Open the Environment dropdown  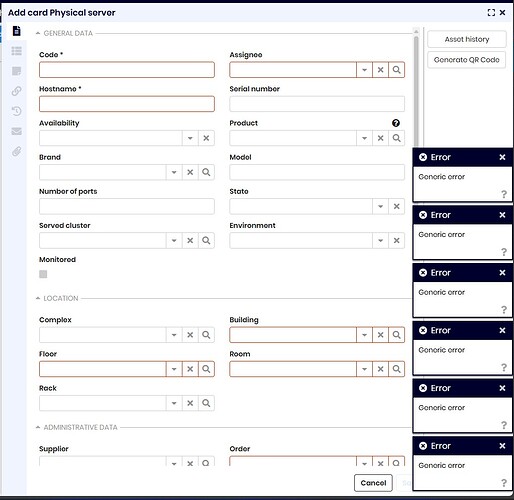coord(380,240)
